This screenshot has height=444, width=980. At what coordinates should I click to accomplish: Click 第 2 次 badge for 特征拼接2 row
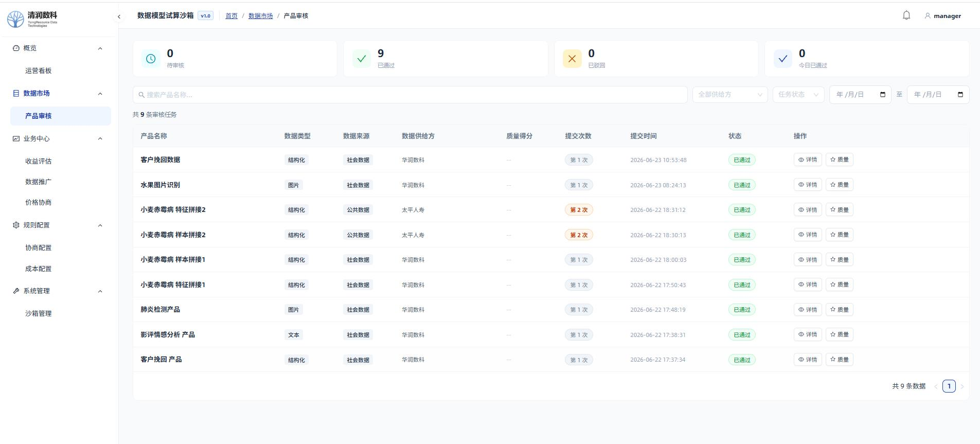click(579, 210)
